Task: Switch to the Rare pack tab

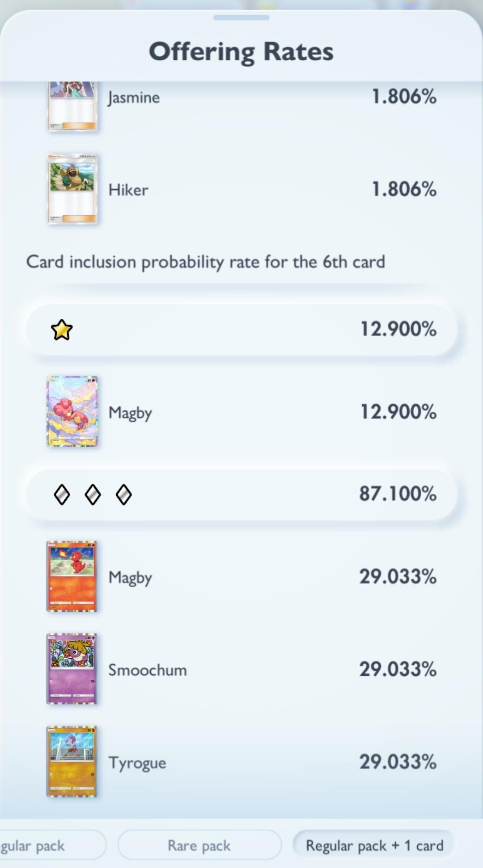Action: coord(199,845)
